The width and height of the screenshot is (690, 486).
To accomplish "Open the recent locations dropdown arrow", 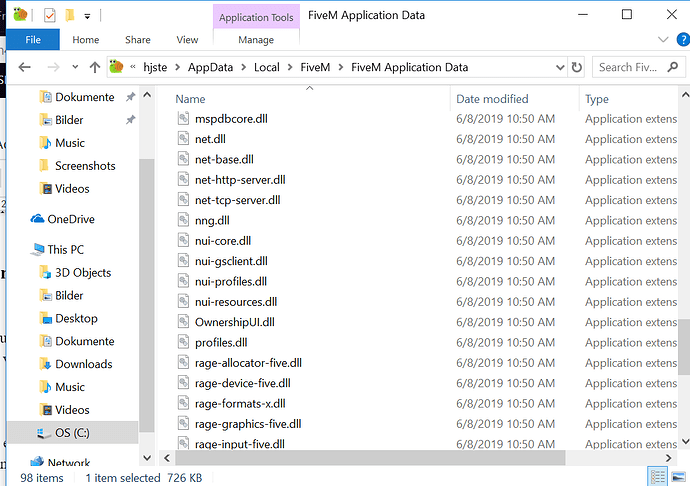I will point(75,67).
